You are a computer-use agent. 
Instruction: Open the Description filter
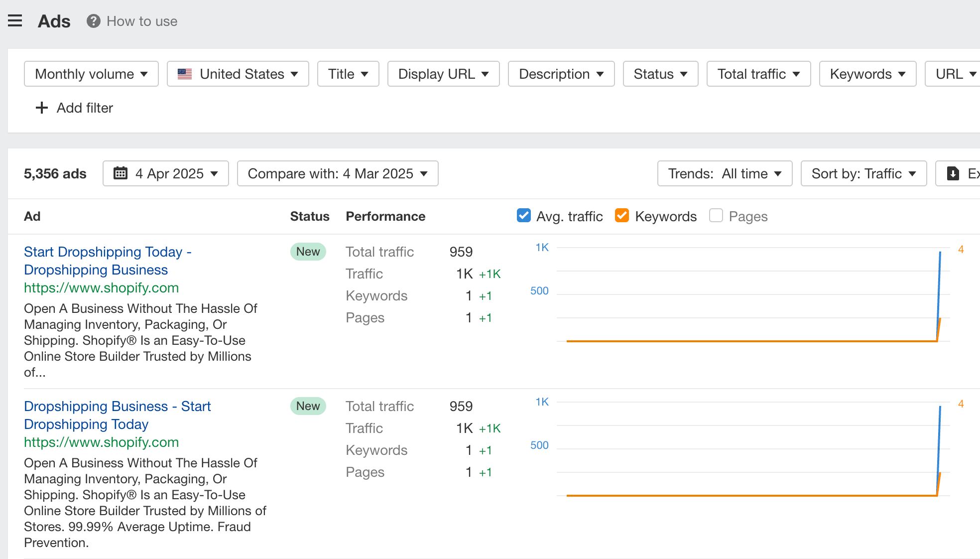(x=561, y=74)
